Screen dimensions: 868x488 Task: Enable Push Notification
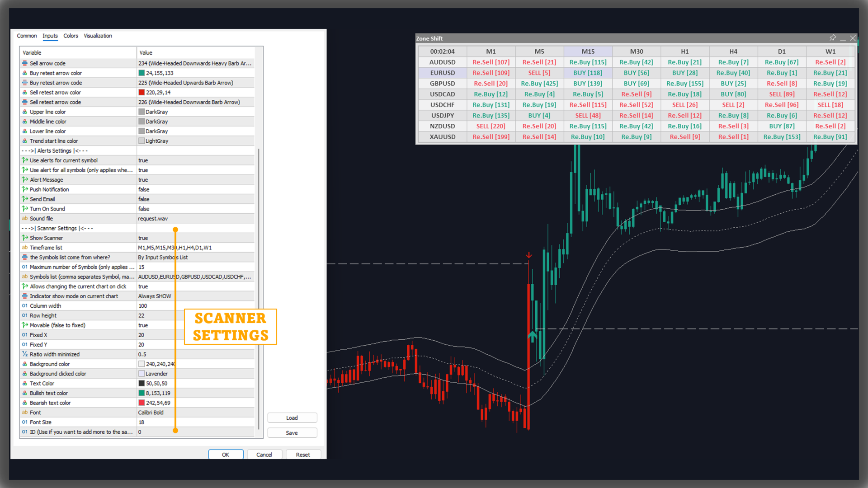point(194,189)
